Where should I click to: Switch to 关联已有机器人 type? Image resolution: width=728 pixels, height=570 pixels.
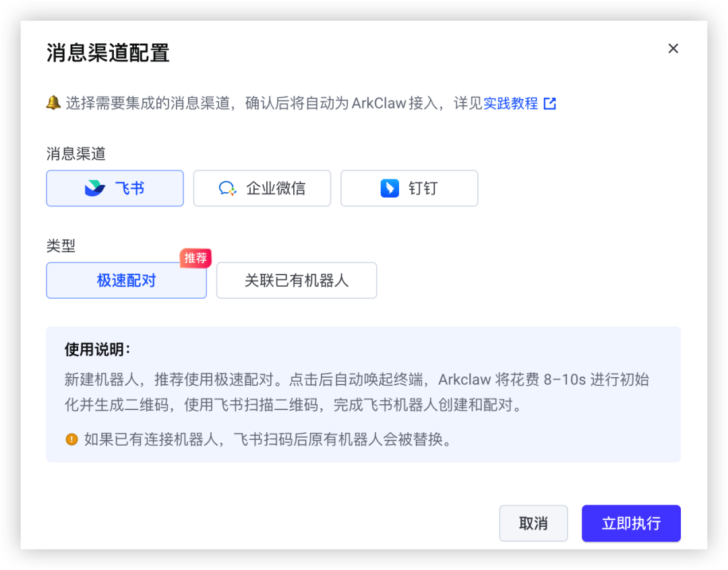click(x=296, y=280)
